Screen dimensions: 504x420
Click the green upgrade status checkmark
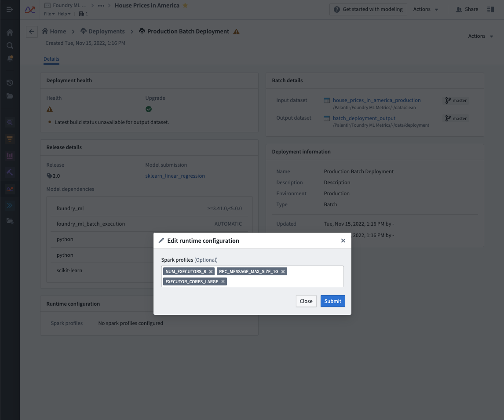(x=149, y=109)
